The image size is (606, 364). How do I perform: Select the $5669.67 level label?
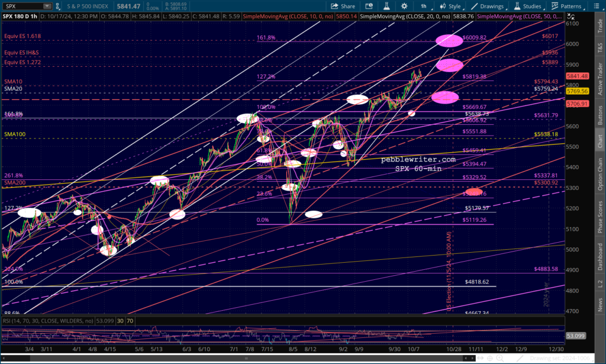474,107
